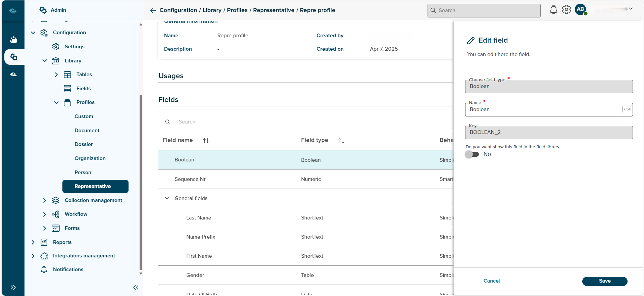Image resolution: width=644 pixels, height=296 pixels.
Task: Click the Collection management layers icon
Action: tap(56, 200)
